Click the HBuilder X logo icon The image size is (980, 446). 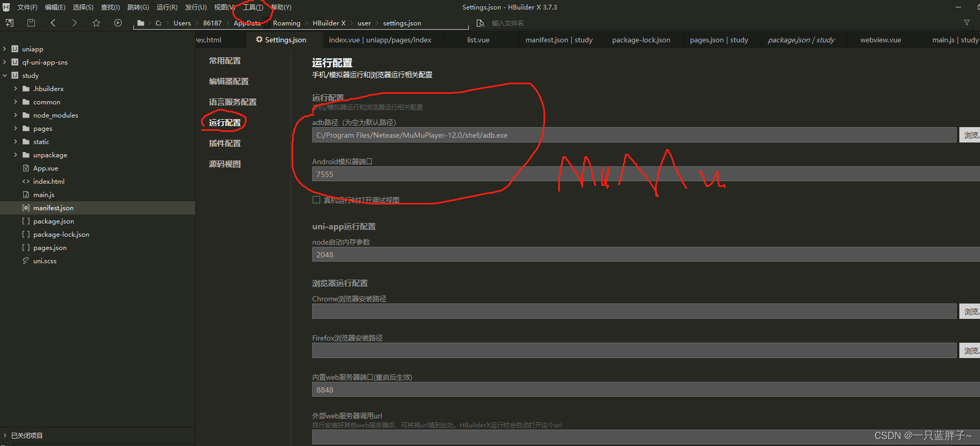point(6,7)
